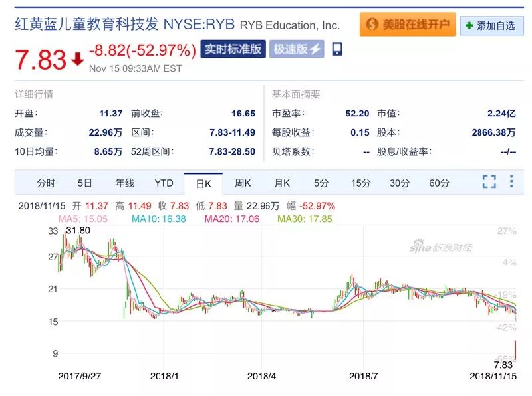Image resolution: width=532 pixels, height=396 pixels.
Task: Click the 每股收益 value 0.15
Action: tap(360, 132)
